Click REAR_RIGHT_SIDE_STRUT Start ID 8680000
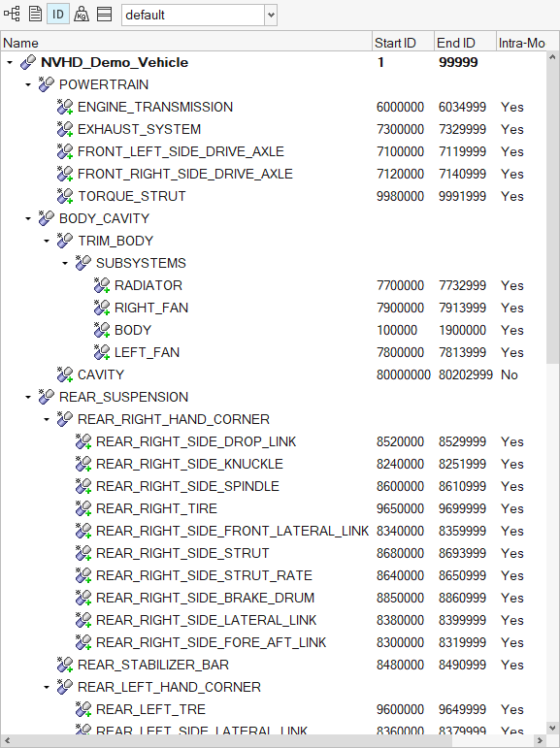Image resolution: width=560 pixels, height=748 pixels. (400, 553)
